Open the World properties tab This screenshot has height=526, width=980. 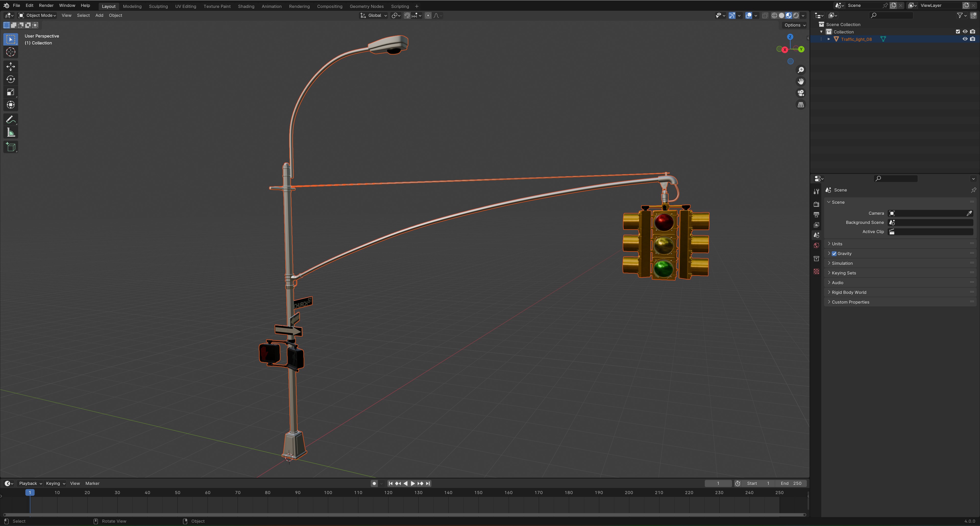tap(816, 245)
